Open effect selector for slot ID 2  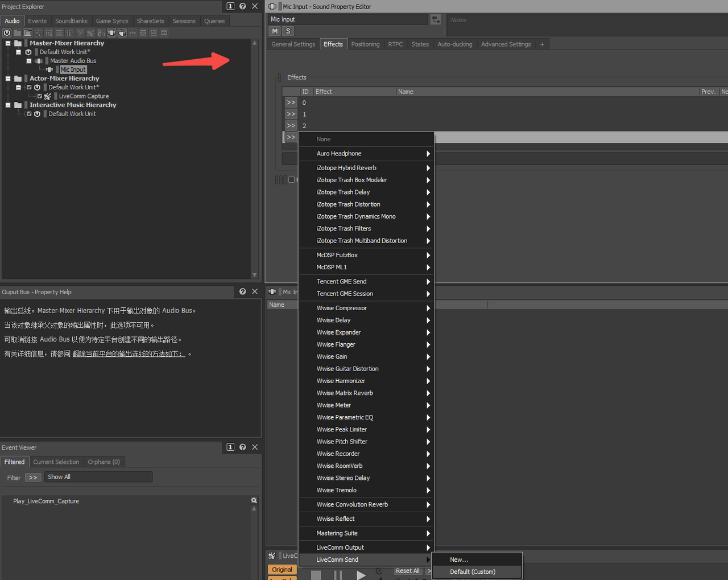(x=291, y=126)
